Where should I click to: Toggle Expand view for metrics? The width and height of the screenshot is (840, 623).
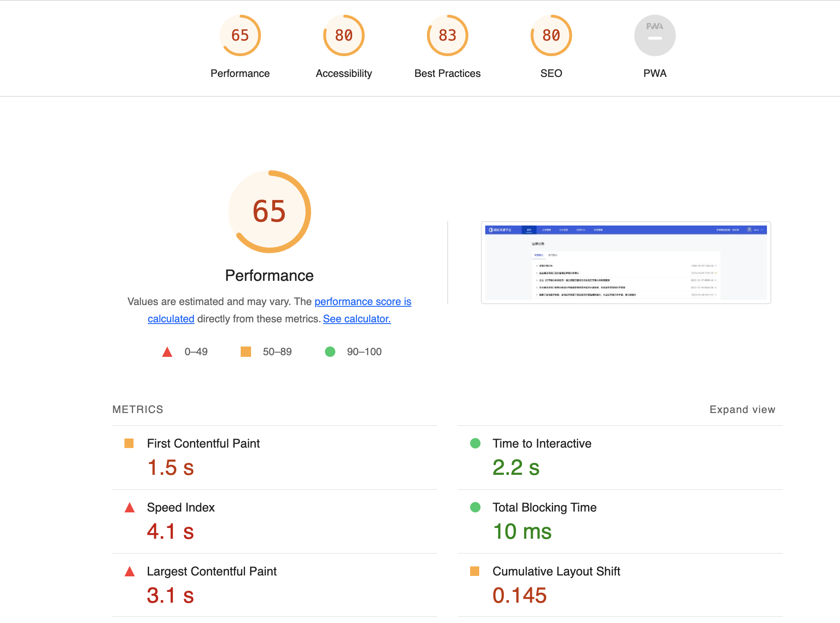[742, 410]
